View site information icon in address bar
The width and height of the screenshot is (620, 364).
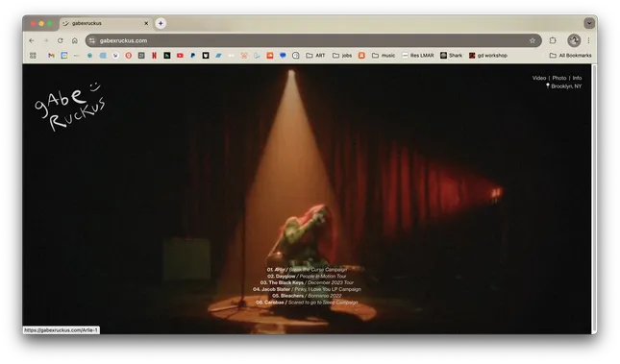(92, 40)
